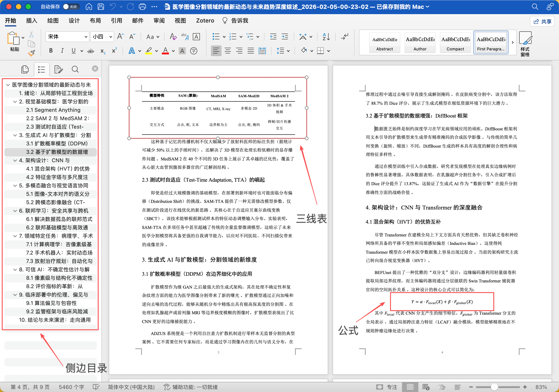Click the Sort A-Z icon
Image resolution: width=559 pixels, height=392 pixels.
pos(326,37)
